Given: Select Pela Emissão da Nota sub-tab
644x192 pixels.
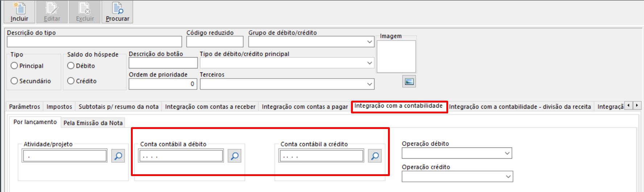Looking at the screenshot, I should coord(93,123).
